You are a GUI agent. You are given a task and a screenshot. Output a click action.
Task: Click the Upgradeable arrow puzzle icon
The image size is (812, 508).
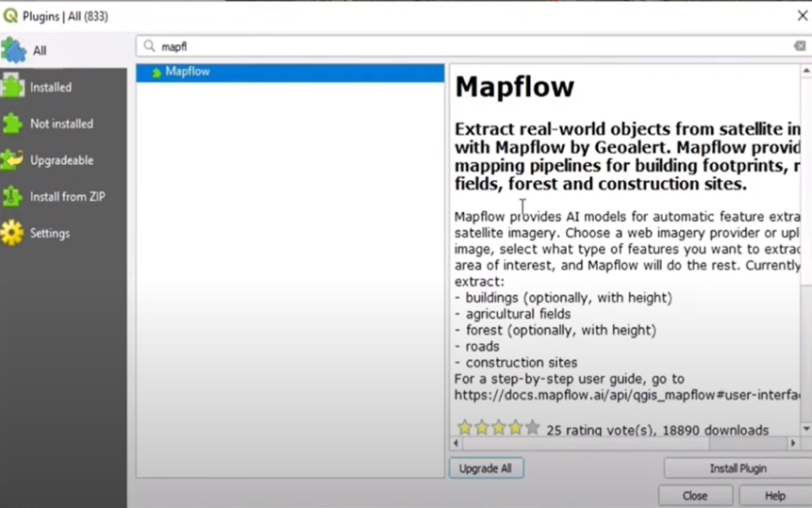point(12,160)
